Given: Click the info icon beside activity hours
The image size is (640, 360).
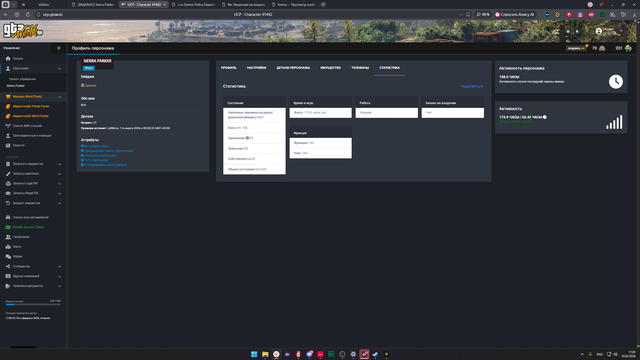Looking at the screenshot, I should pos(544,117).
